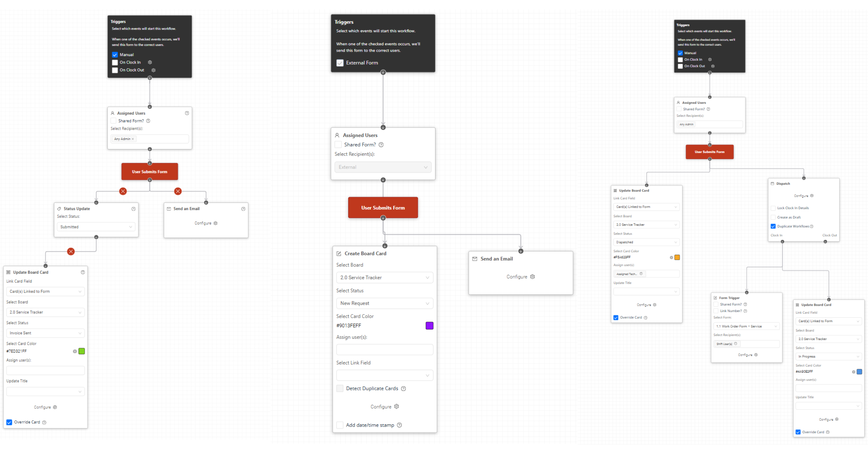
Task: Open Select Status dropdown showing Invoice Sent
Action: [x=45, y=333]
